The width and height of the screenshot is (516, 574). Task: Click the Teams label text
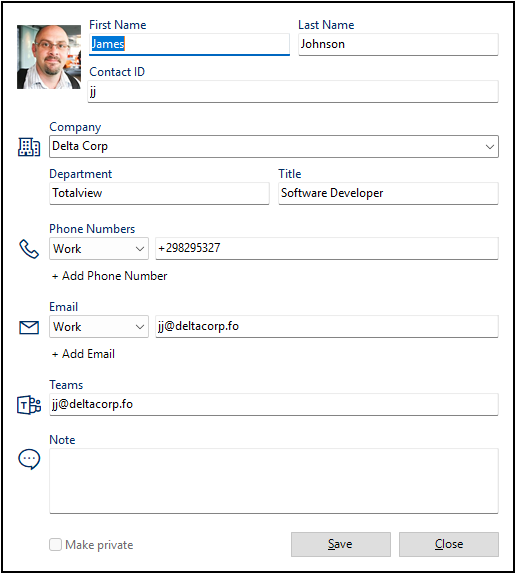tap(66, 385)
